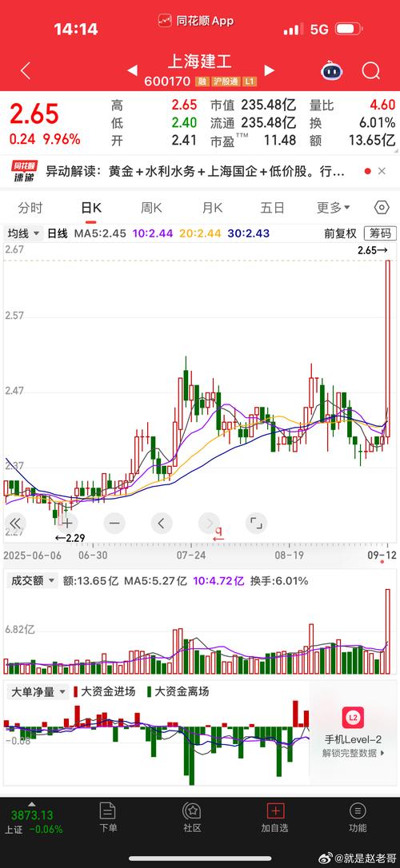Tap MA5:2.45 moving average label
The height and width of the screenshot is (868, 400).
(102, 233)
